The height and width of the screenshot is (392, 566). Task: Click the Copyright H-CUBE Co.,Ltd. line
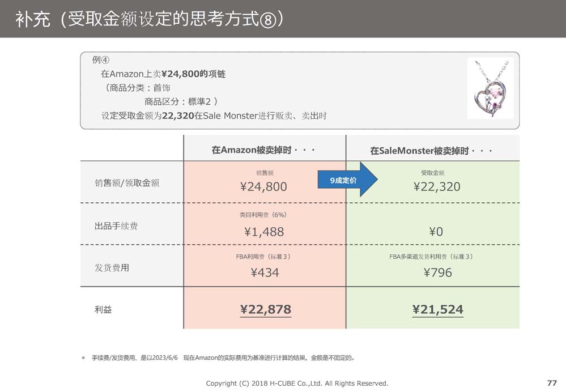297,384
